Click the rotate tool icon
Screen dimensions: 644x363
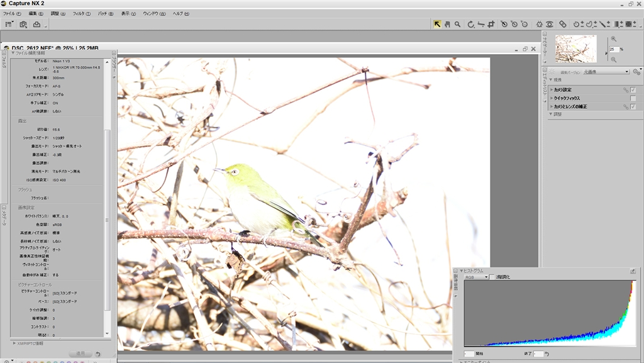[x=470, y=25]
